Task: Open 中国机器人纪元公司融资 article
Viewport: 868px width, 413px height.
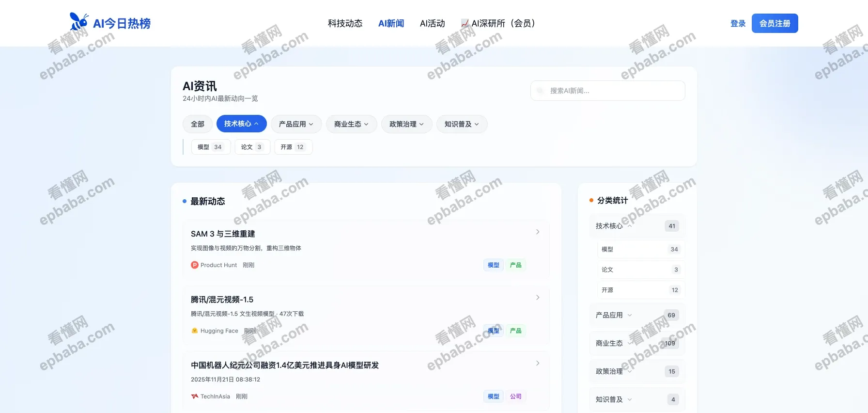Action: pos(285,365)
